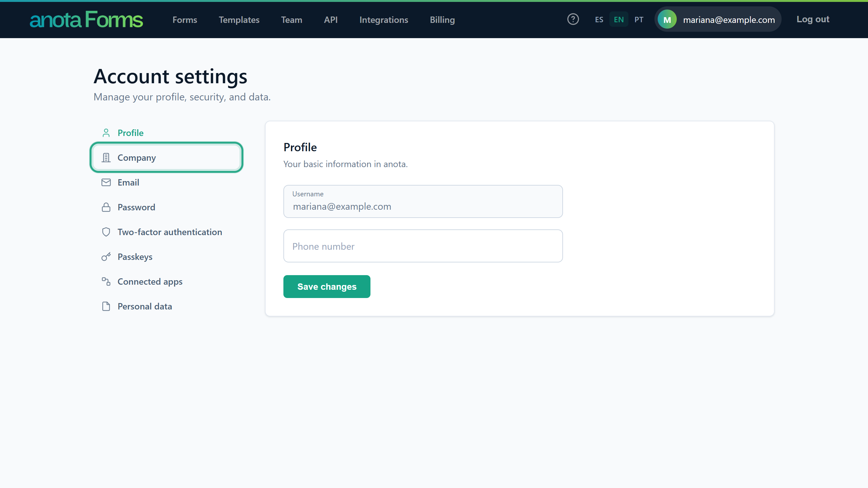Open the Integrations menu item
Screen dimensions: 868x488
tap(383, 20)
